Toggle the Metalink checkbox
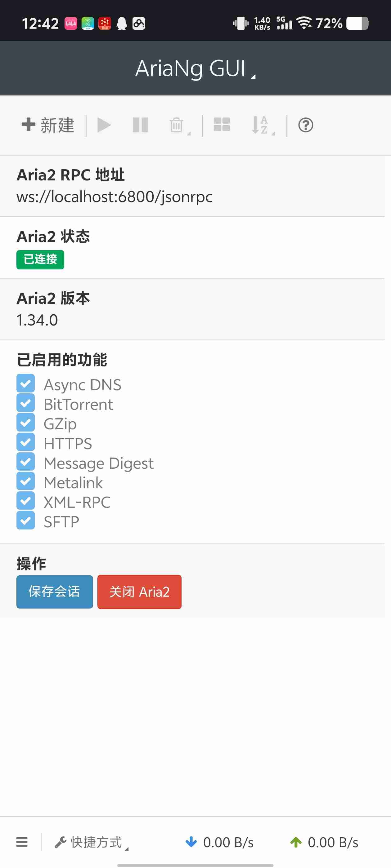Screen dimensions: 391x868 tap(26, 481)
